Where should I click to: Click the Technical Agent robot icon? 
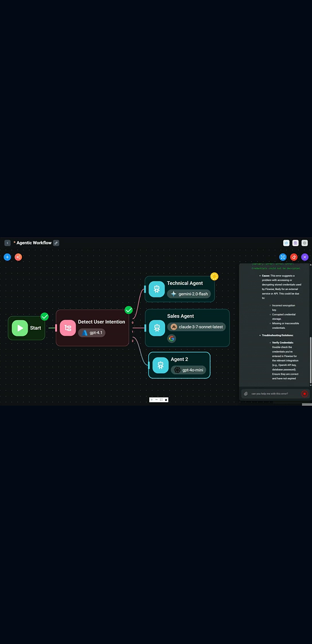[x=157, y=289]
